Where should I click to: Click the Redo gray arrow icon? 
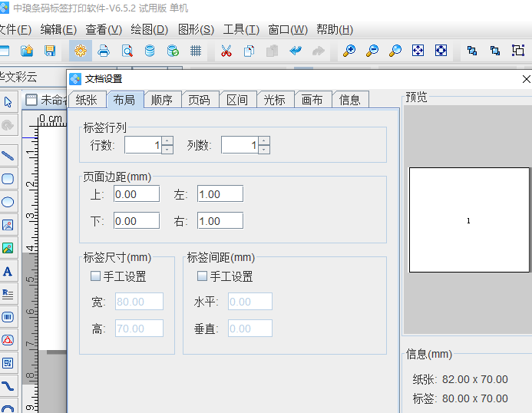[319, 51]
